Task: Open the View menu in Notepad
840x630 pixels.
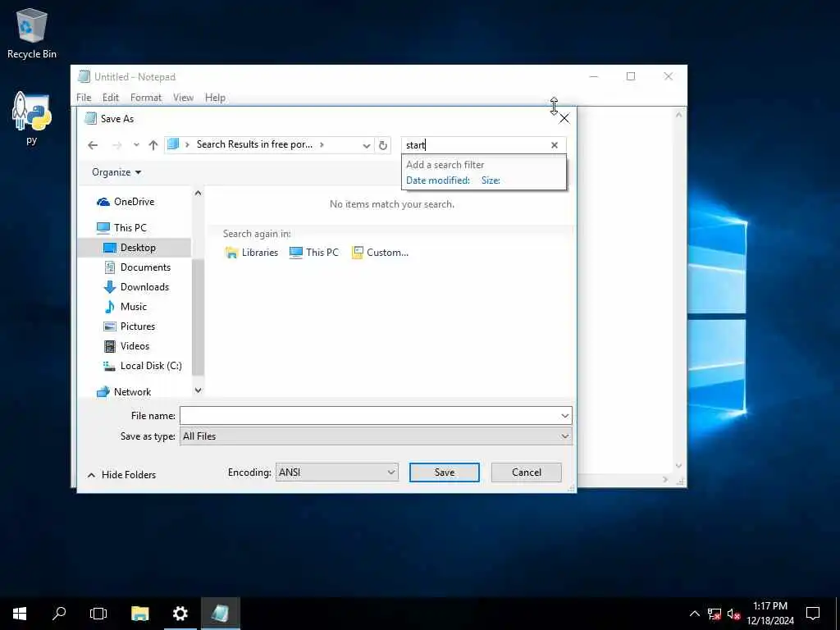Action: 183,98
